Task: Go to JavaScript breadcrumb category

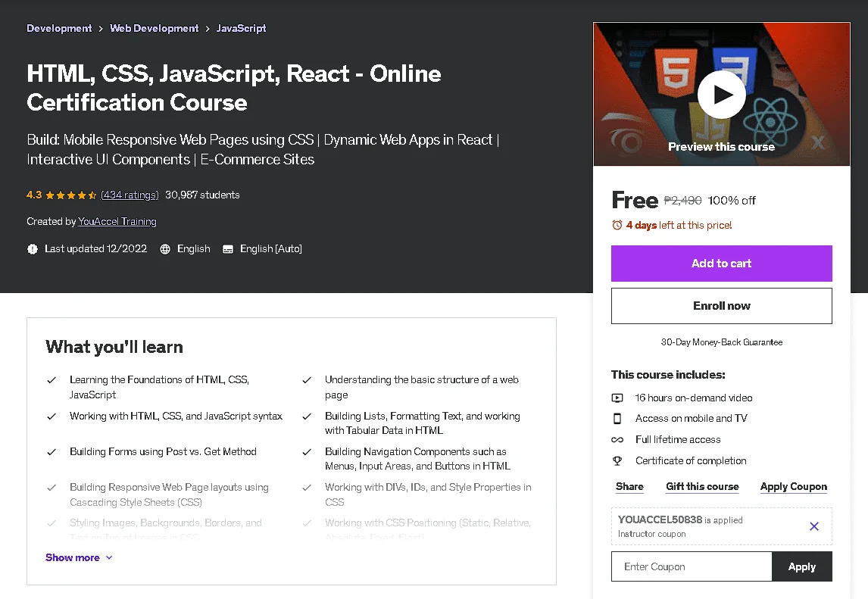Action: pos(241,28)
